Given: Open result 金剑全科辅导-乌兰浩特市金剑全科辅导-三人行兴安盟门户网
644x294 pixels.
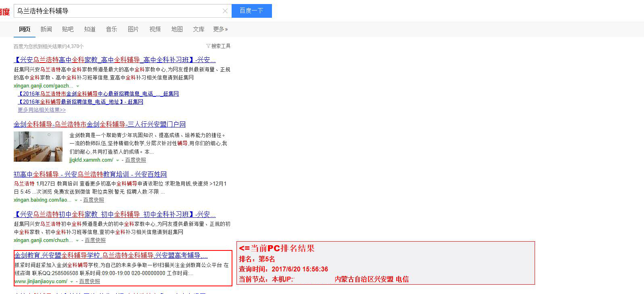Looking at the screenshot, I should [x=100, y=124].
